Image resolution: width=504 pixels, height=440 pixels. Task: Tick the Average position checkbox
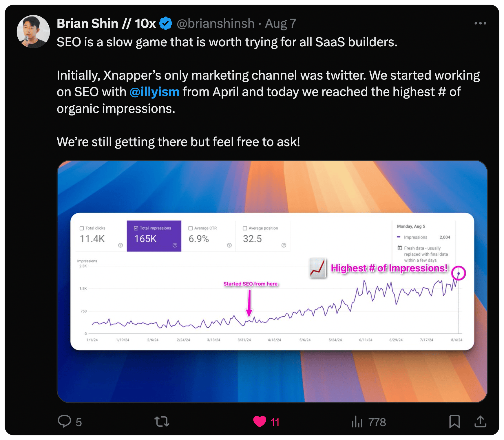tap(245, 228)
